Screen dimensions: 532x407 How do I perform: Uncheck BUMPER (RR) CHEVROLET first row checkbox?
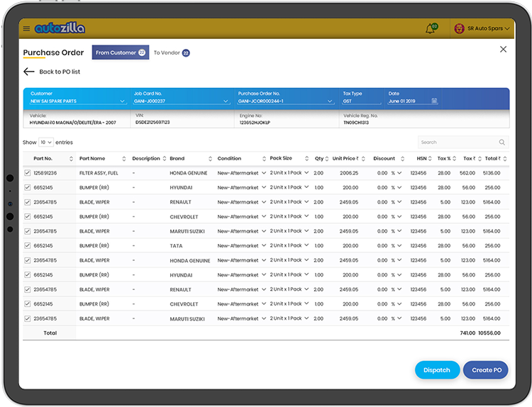28,216
